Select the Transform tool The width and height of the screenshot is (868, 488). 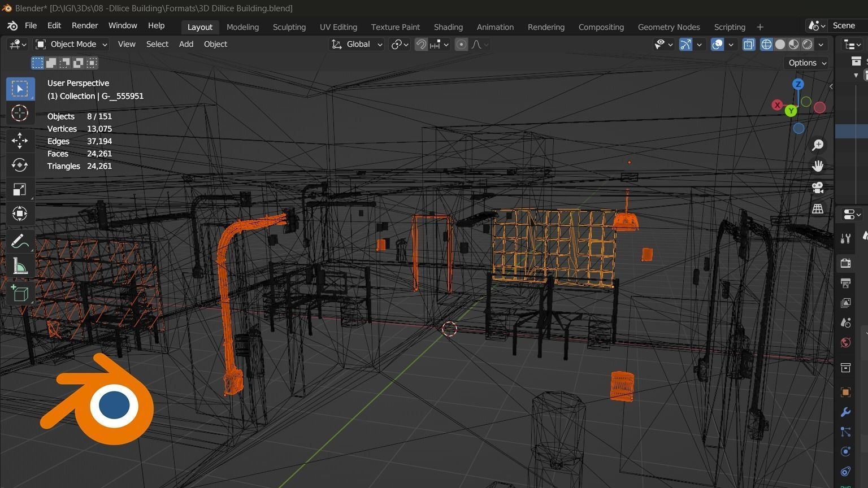(20, 213)
